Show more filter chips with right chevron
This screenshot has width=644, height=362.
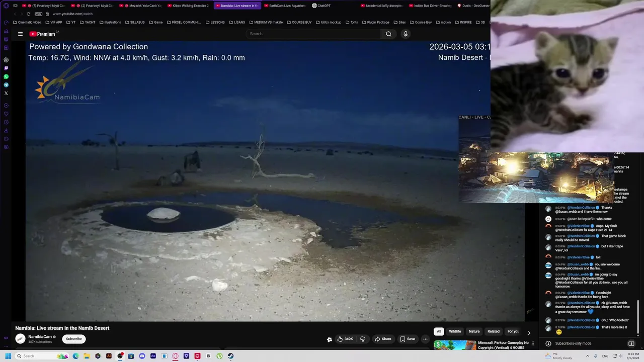click(x=529, y=333)
